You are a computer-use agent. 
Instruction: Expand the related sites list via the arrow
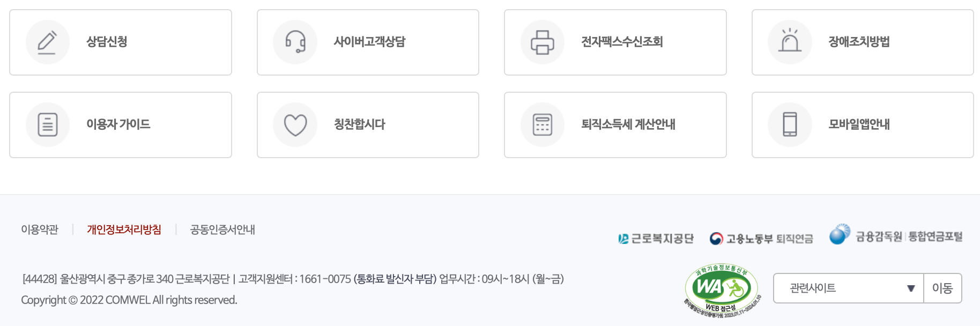[x=910, y=288]
